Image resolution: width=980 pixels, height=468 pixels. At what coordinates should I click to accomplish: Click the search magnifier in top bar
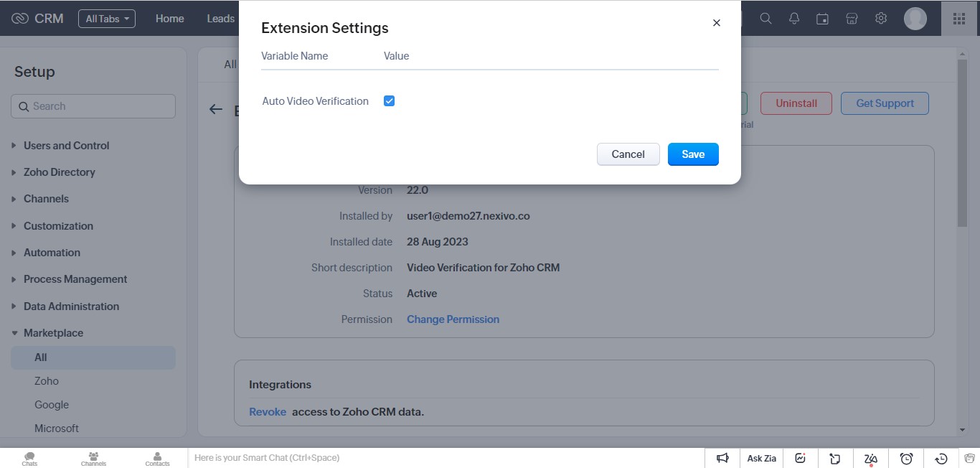[x=765, y=19]
